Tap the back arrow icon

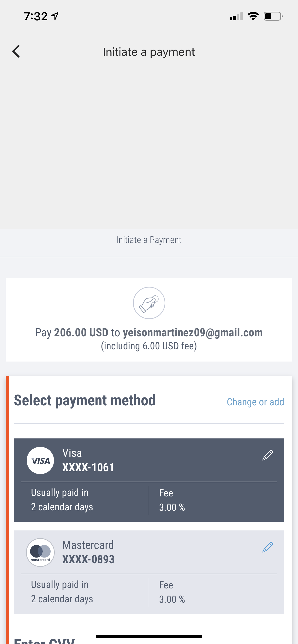16,52
